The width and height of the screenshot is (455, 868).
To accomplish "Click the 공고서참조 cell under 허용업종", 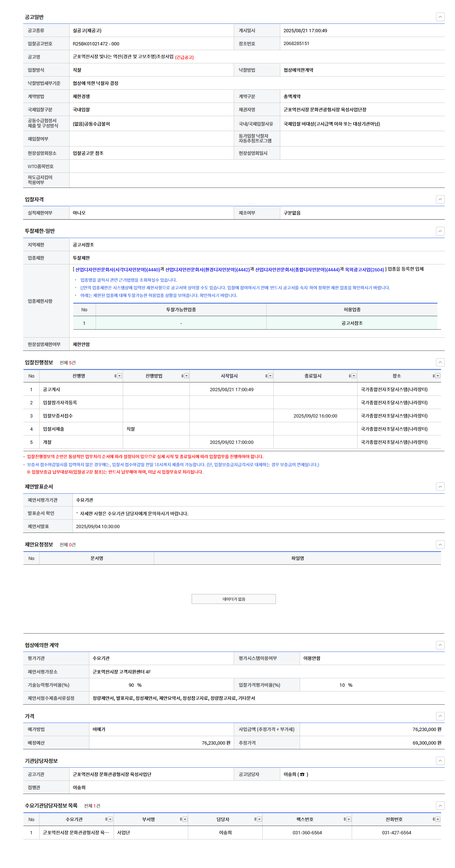I will coord(352,323).
